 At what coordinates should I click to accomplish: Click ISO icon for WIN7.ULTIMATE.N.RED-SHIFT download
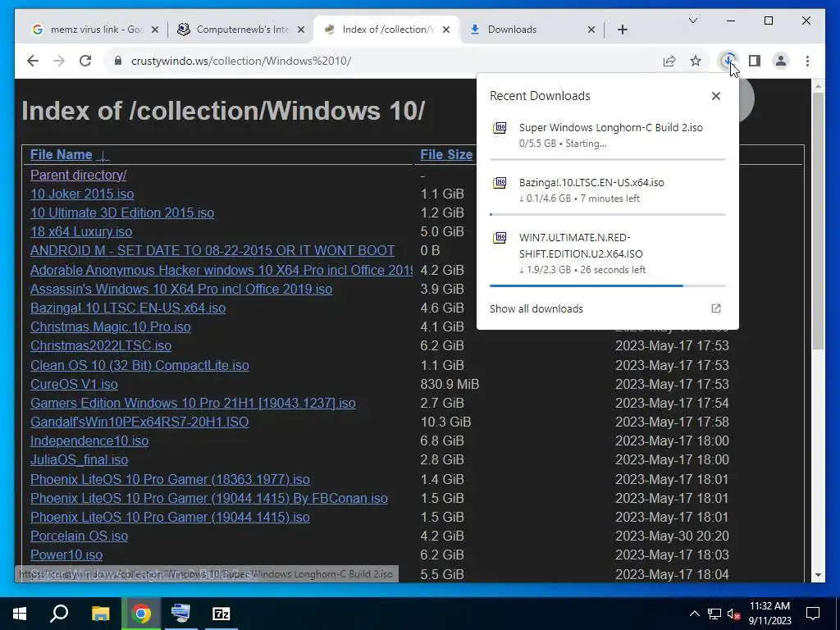[500, 238]
